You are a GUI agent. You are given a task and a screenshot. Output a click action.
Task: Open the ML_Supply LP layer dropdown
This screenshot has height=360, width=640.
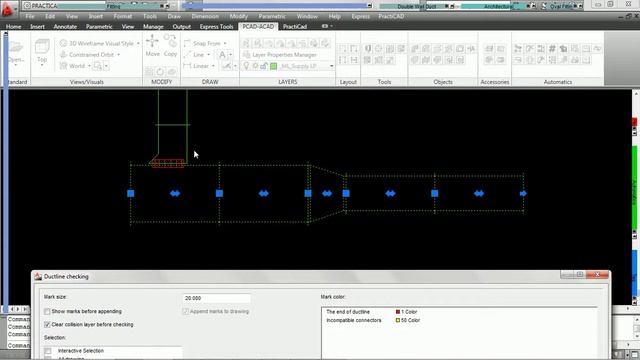click(x=331, y=66)
